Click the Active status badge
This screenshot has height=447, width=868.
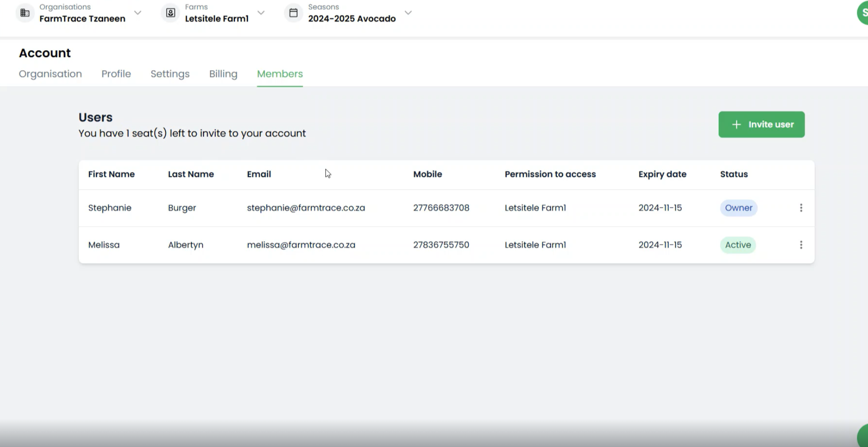[x=738, y=245]
